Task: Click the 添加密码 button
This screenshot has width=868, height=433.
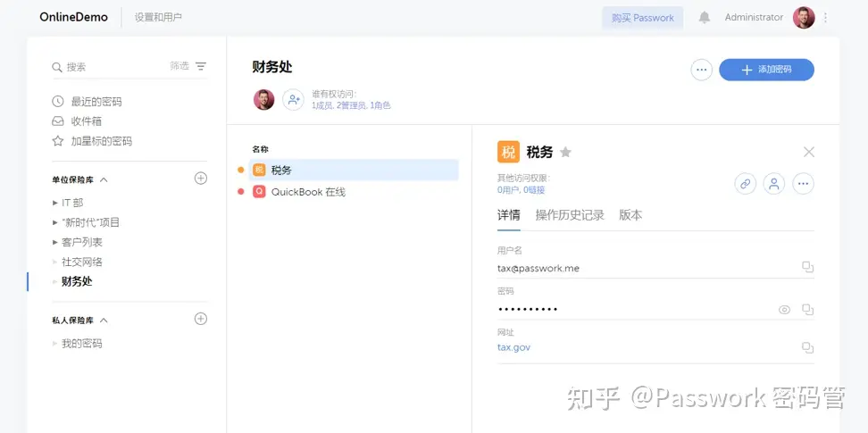Action: coord(767,70)
